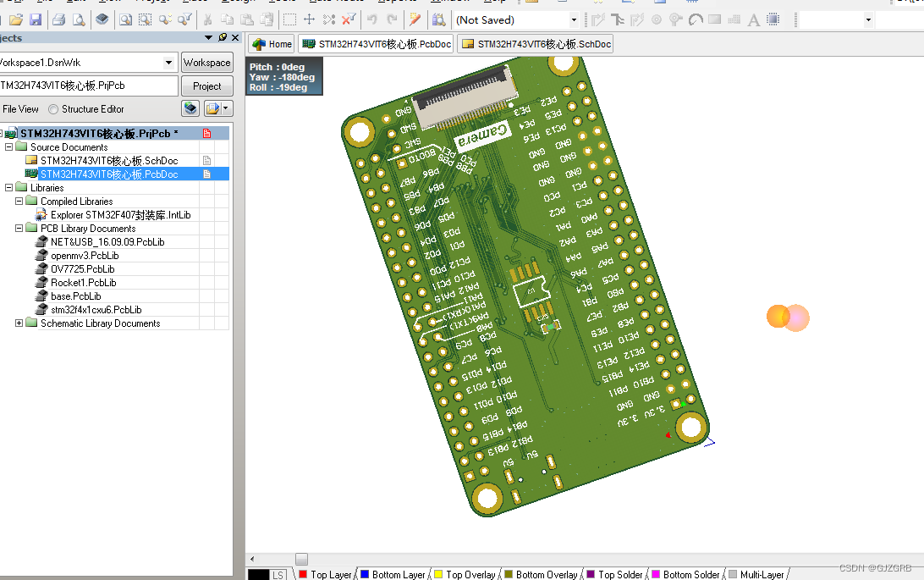This screenshot has height=580, width=924.
Task: Select the Place String 'A' icon
Action: click(753, 19)
